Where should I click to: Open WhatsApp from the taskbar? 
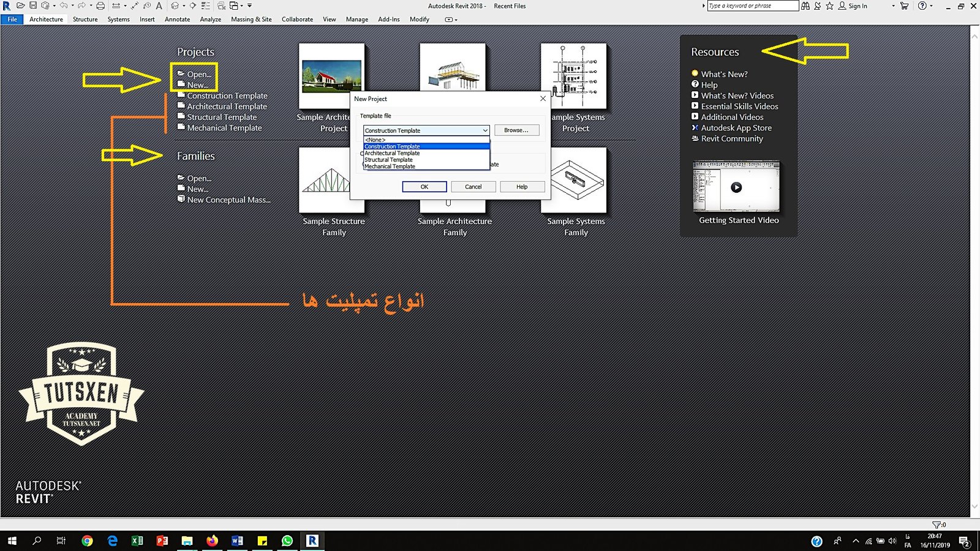tap(287, 541)
